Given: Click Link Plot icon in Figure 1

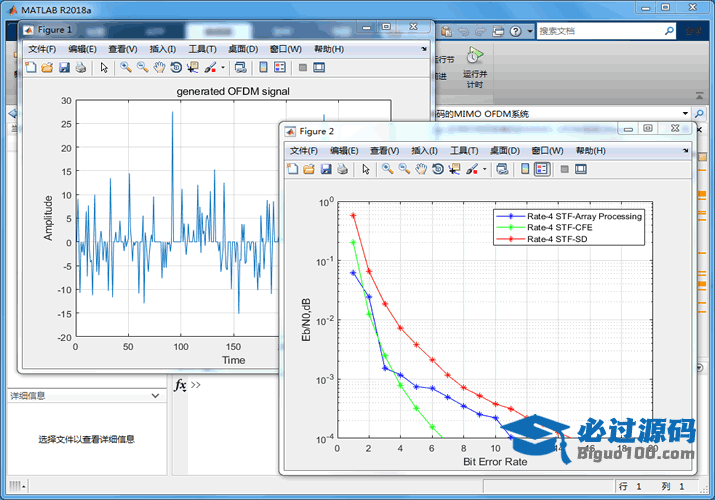Looking at the screenshot, I should [x=240, y=68].
